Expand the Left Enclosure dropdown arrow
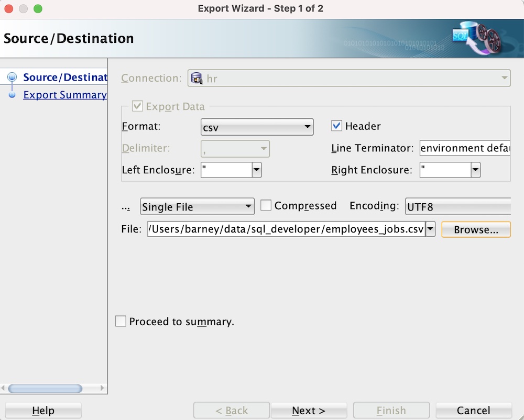 [257, 170]
